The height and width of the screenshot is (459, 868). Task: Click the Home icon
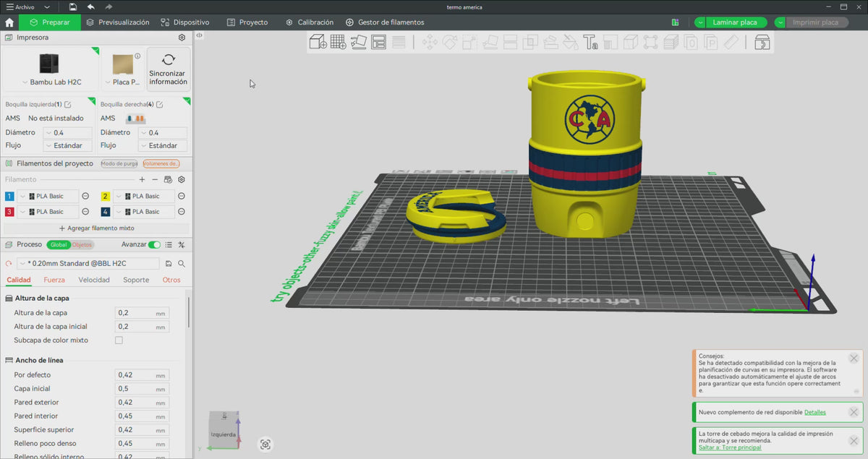tap(9, 22)
